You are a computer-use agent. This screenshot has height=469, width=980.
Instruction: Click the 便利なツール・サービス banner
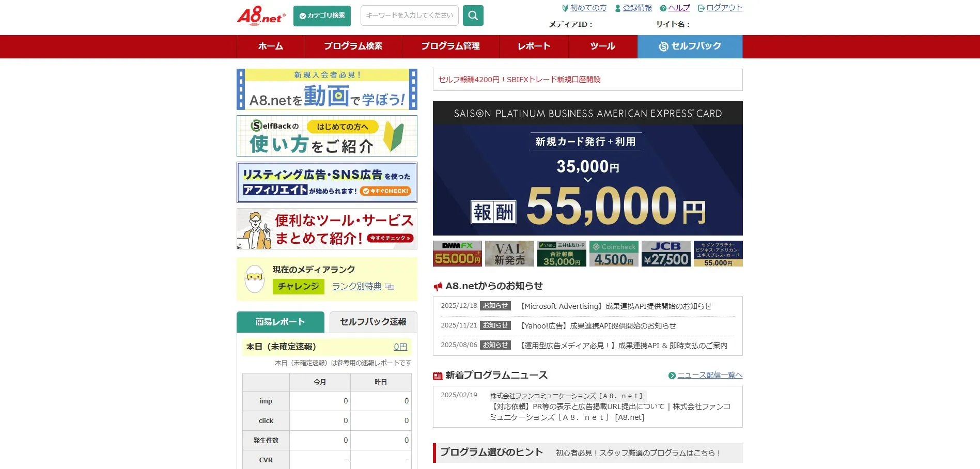(x=327, y=229)
